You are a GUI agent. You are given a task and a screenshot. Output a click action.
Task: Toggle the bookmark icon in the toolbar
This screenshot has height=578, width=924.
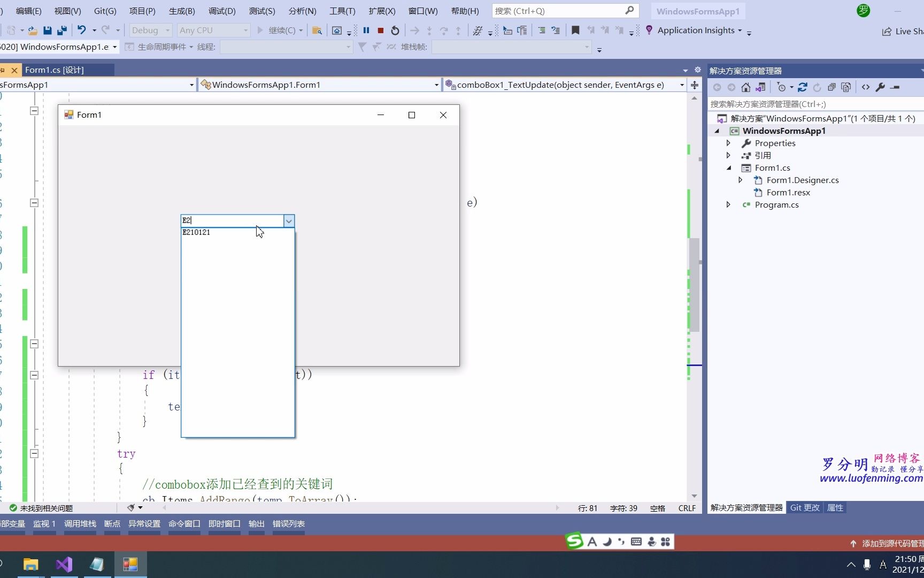[x=575, y=31]
